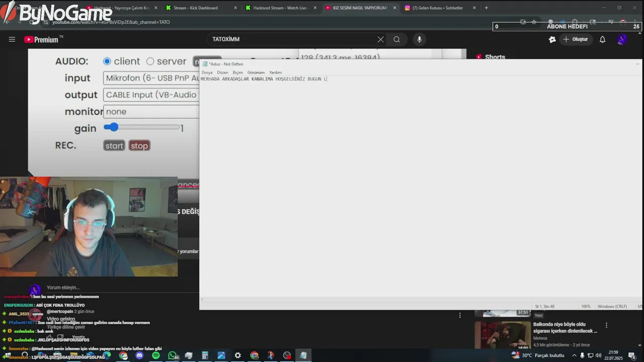Open WhatsApp from the taskbar
The width and height of the screenshot is (644, 362).
coord(173,355)
